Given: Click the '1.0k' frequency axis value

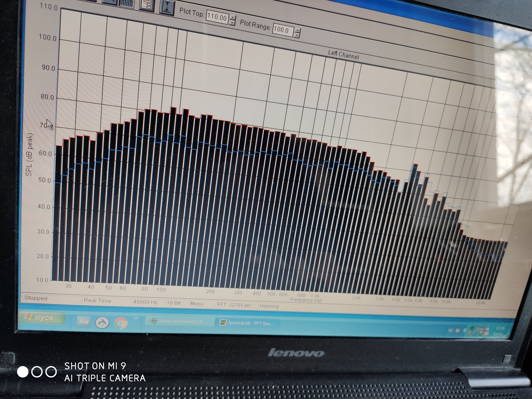Looking at the screenshot, I should tap(315, 295).
